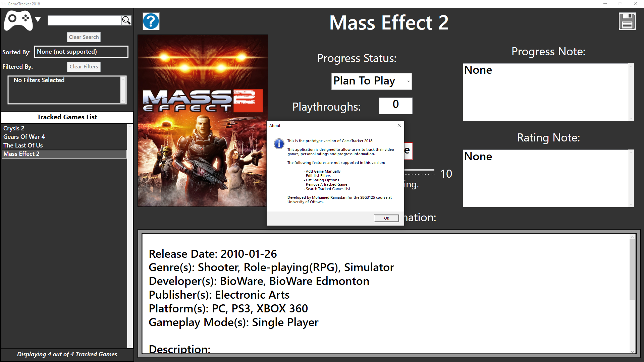Viewport: 644px width, 362px height.
Task: Select Gears Of War 4 in list
Action: [x=24, y=137]
